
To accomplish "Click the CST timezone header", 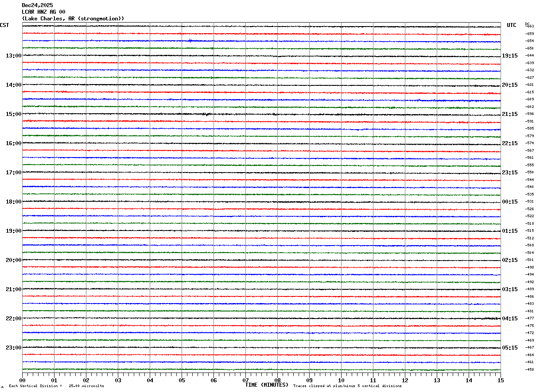I will pyautogui.click(x=4, y=25).
